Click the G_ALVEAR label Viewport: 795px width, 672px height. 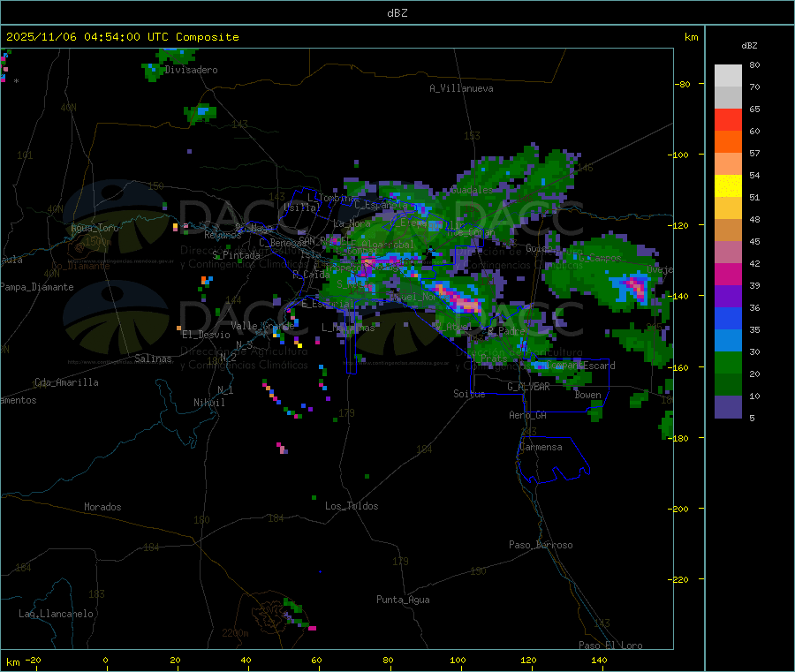pyautogui.click(x=529, y=387)
